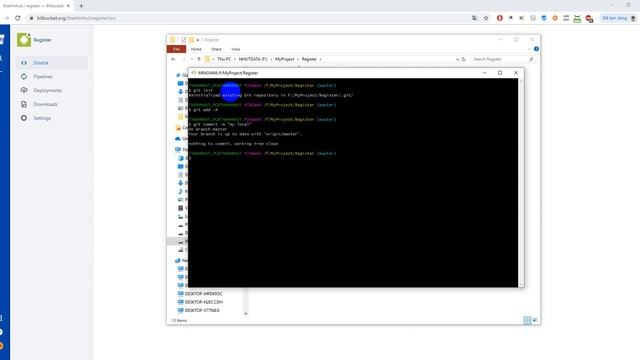This screenshot has height=360, width=640.
Task: Click the Downloads document icon in sidebar
Action: point(24,104)
